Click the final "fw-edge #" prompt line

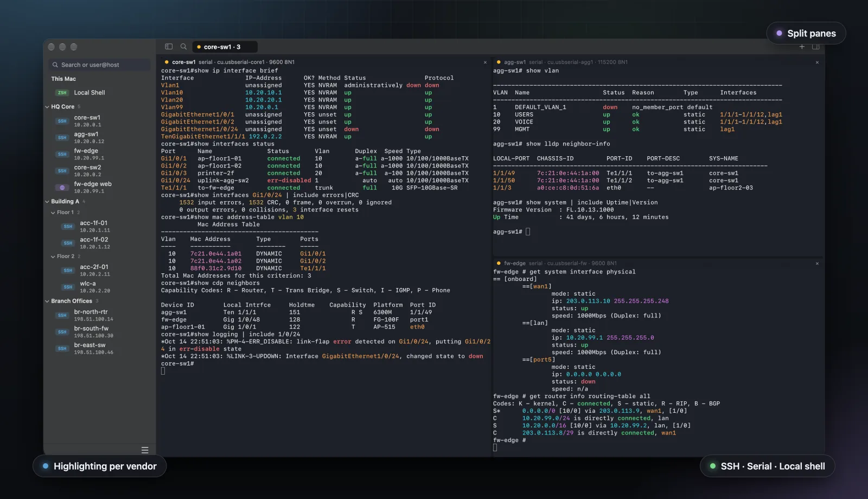pos(509,440)
